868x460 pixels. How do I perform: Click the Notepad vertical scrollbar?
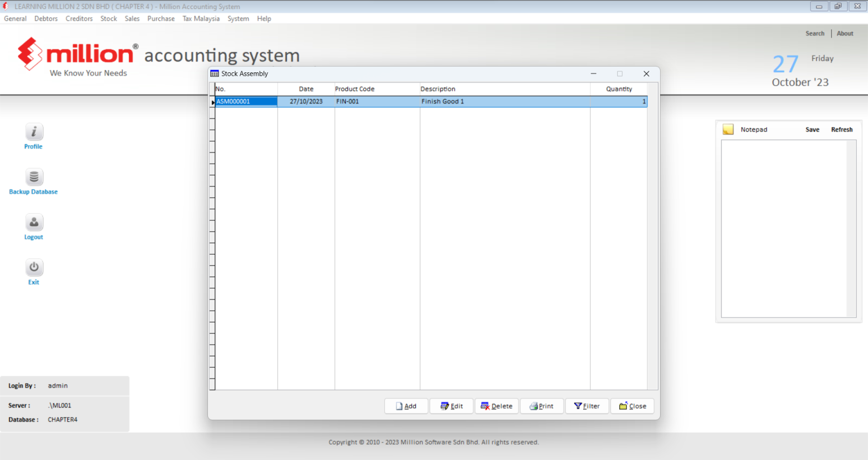pos(851,228)
